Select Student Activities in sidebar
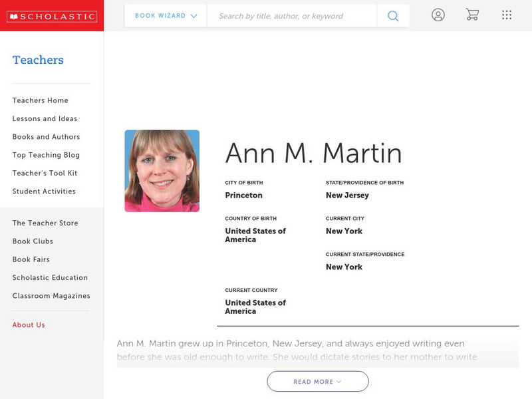 click(44, 192)
